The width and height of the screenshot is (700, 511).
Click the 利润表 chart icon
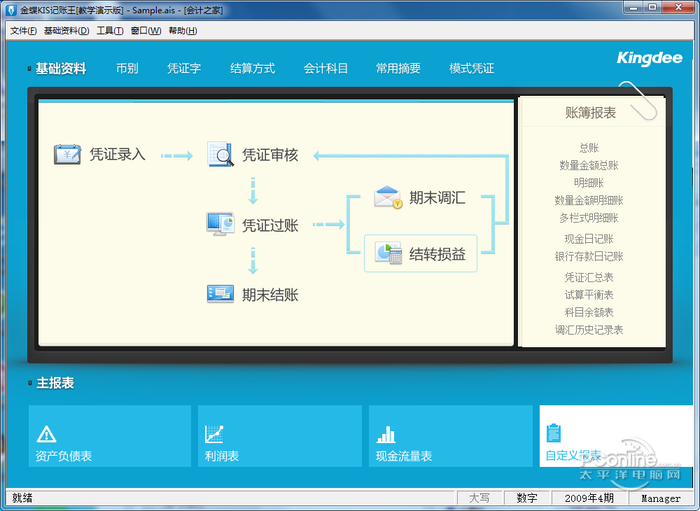pyautogui.click(x=214, y=434)
